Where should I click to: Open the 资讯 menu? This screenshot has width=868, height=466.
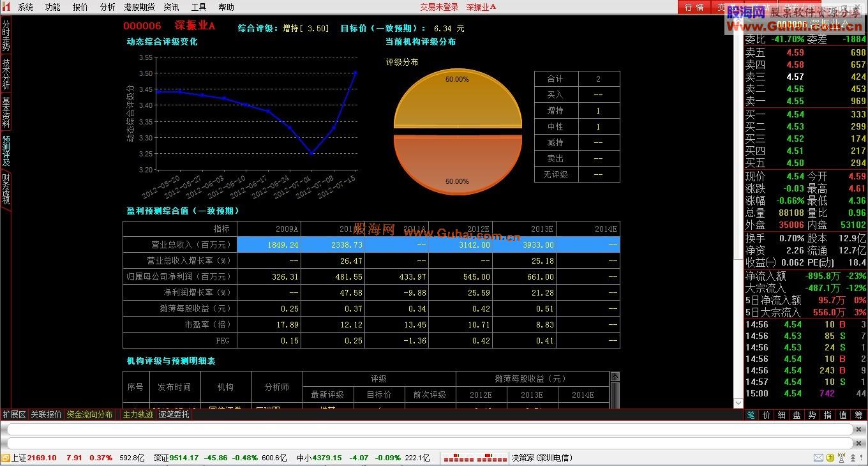[171, 7]
